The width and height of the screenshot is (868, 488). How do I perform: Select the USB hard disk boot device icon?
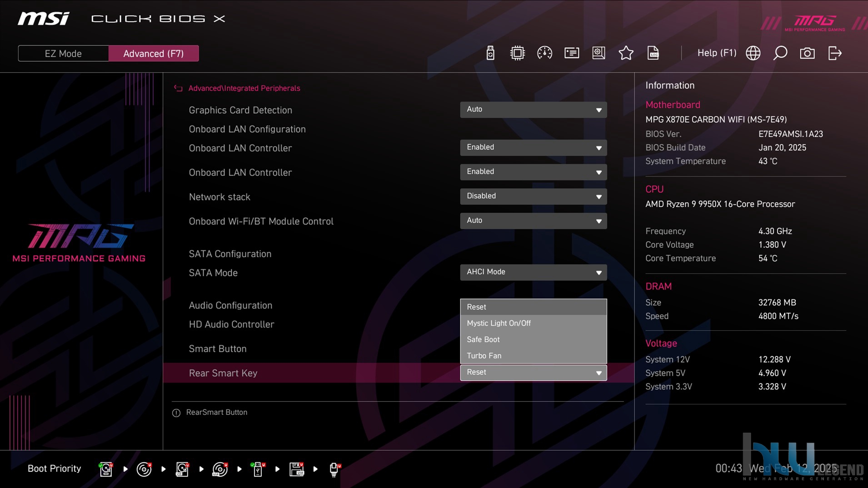pyautogui.click(x=182, y=469)
